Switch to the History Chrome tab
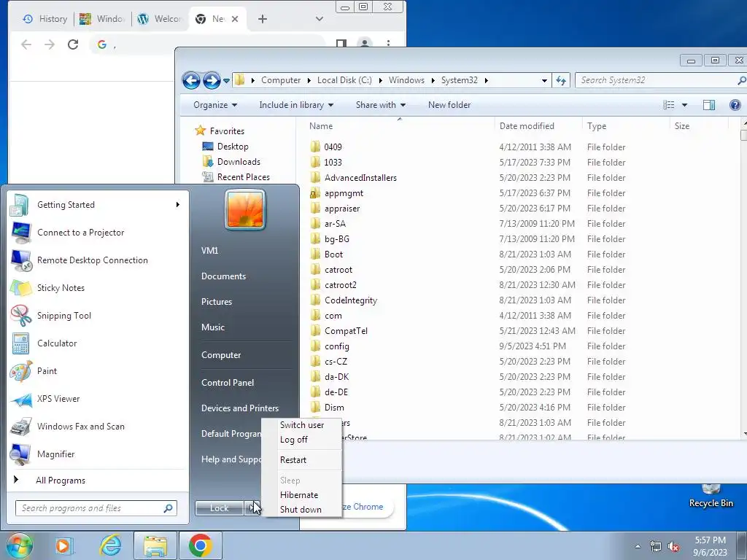Screen dimensions: 747x560 click(x=44, y=19)
